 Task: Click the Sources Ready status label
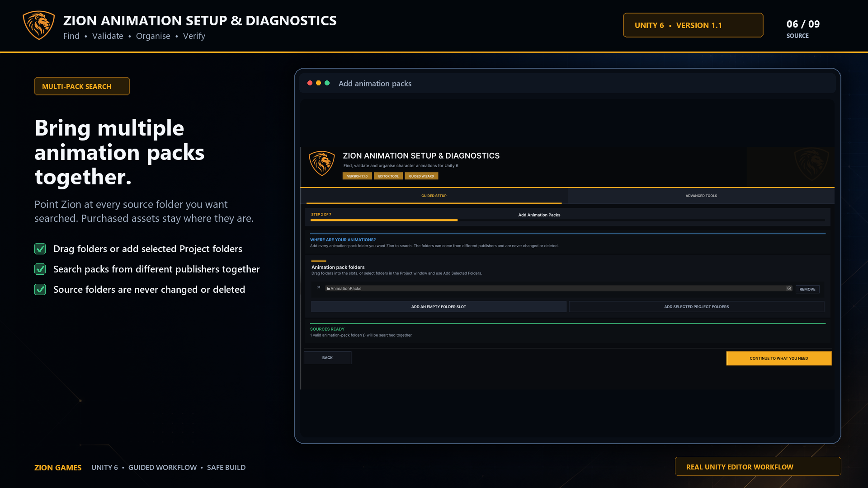[x=327, y=329]
